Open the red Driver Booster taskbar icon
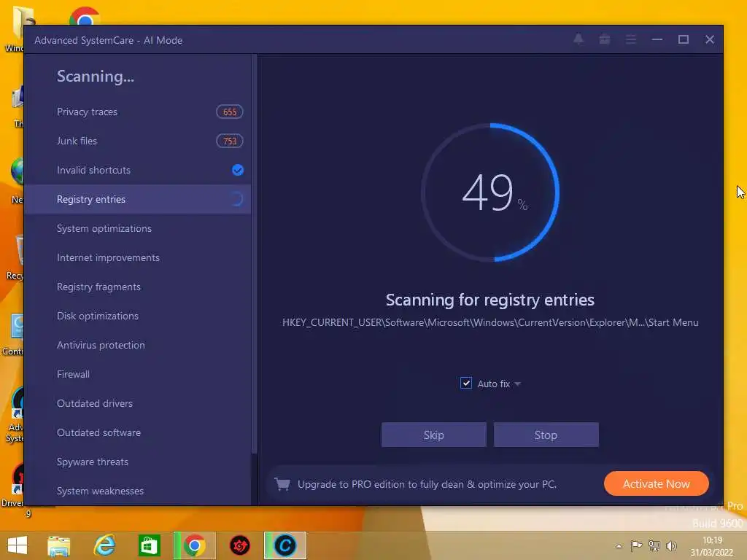747x560 pixels. (239, 545)
